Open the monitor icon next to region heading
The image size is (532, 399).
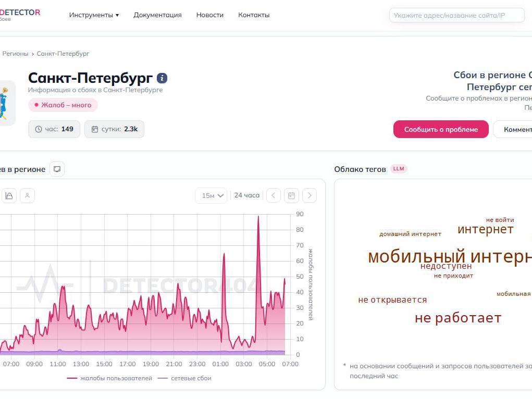57,169
